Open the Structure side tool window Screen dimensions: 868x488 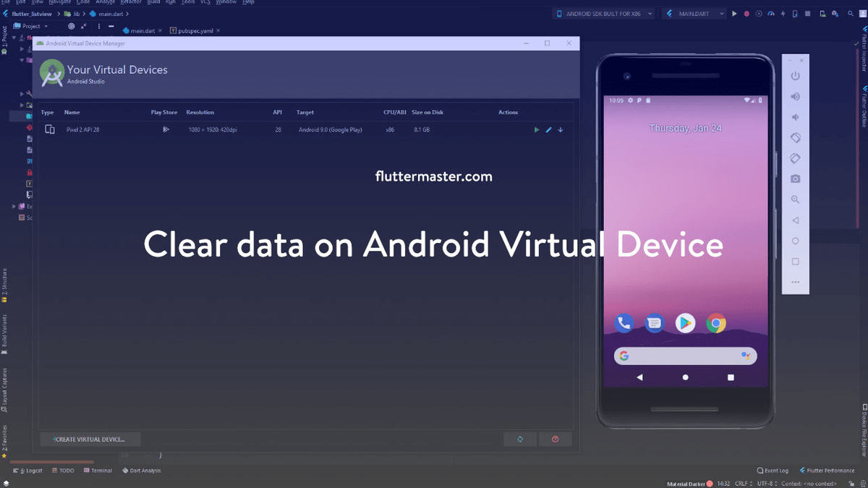coord(4,285)
